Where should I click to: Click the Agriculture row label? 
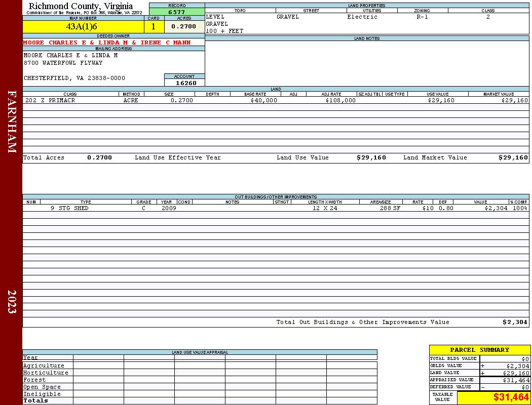point(44,366)
